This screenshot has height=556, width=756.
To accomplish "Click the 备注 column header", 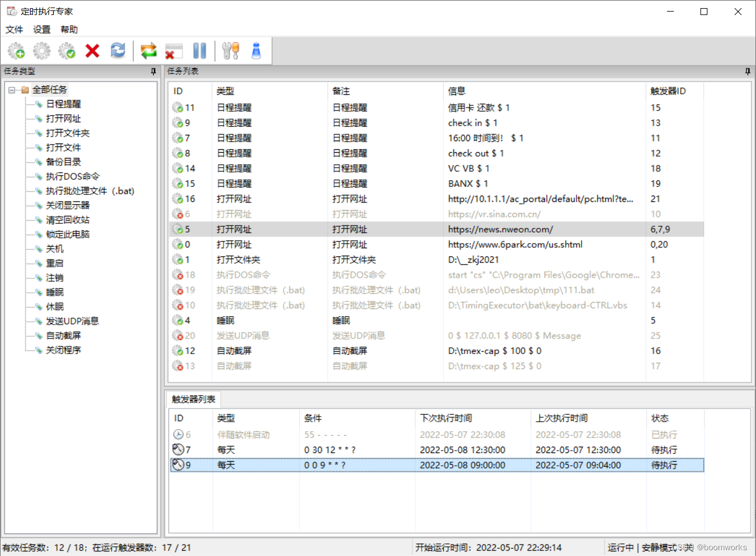I will point(386,91).
